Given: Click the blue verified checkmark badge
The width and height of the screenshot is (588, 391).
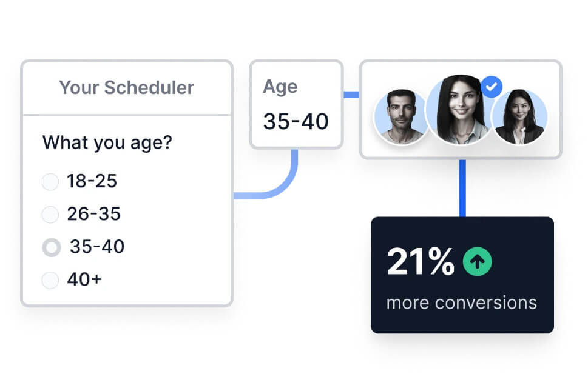Looking at the screenshot, I should [x=492, y=87].
